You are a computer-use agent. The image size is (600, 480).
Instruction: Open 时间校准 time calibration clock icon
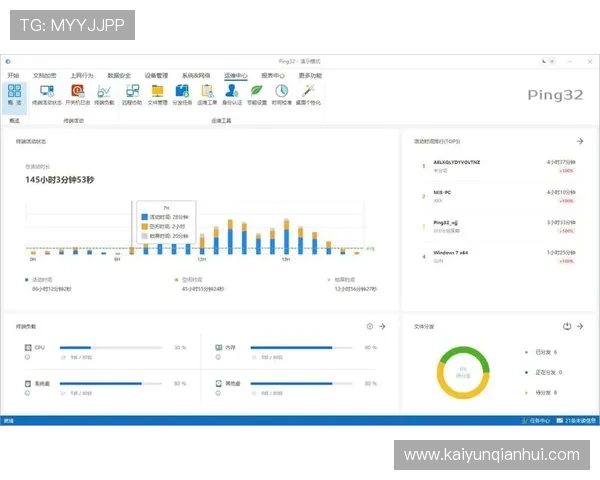(x=282, y=94)
